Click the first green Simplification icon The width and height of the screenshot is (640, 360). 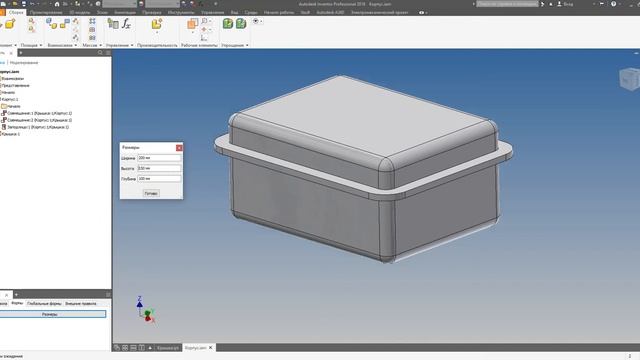(x=228, y=24)
